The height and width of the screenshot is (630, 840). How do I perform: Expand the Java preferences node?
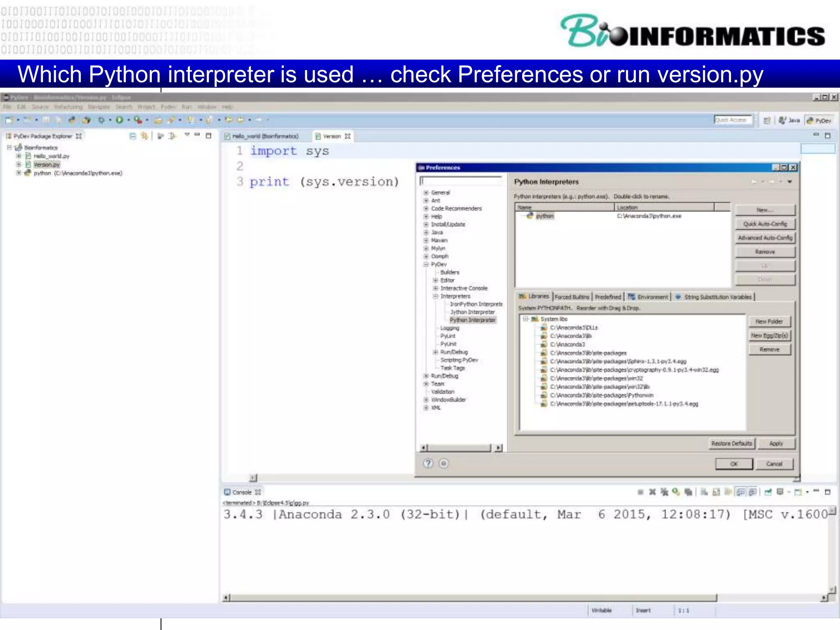tap(426, 232)
